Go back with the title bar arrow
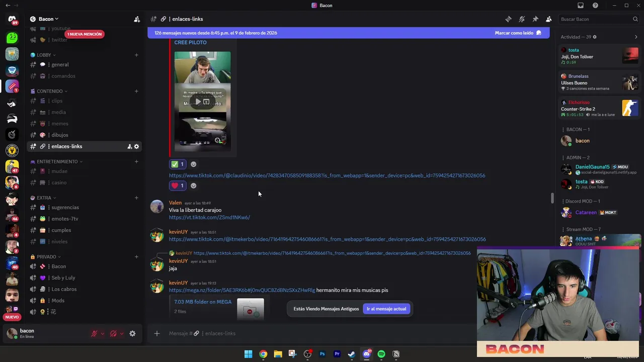Viewport: 644px width, 362px height. [8, 6]
